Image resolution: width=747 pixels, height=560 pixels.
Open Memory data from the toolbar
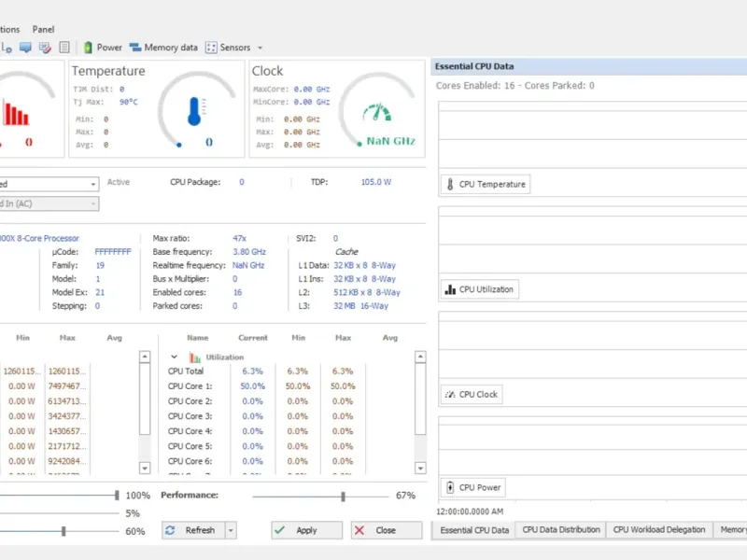[163, 48]
